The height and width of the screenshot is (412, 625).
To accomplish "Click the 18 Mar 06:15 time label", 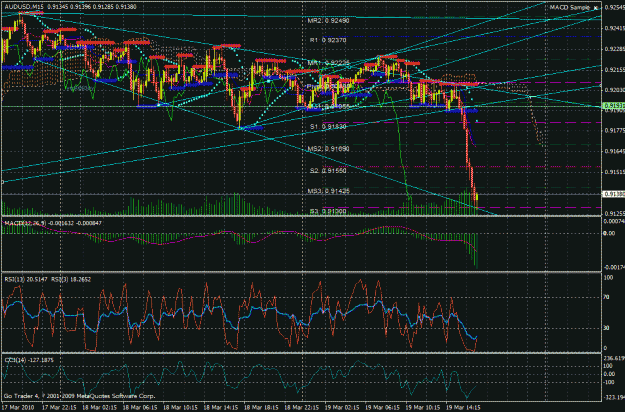I will [x=140, y=408].
